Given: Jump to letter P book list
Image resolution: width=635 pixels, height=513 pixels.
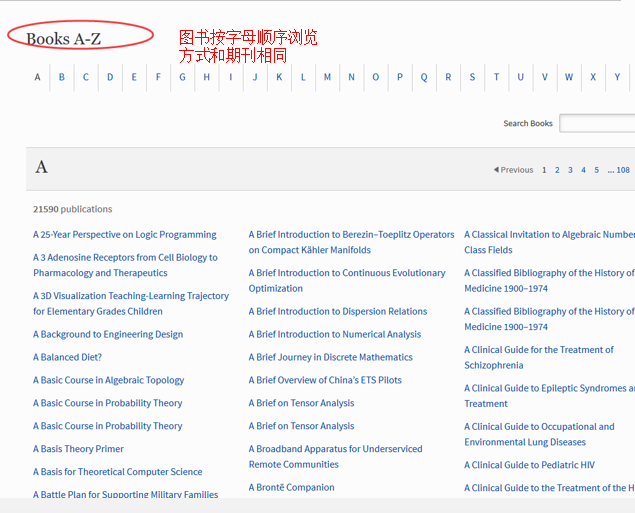Looking at the screenshot, I should point(400,77).
